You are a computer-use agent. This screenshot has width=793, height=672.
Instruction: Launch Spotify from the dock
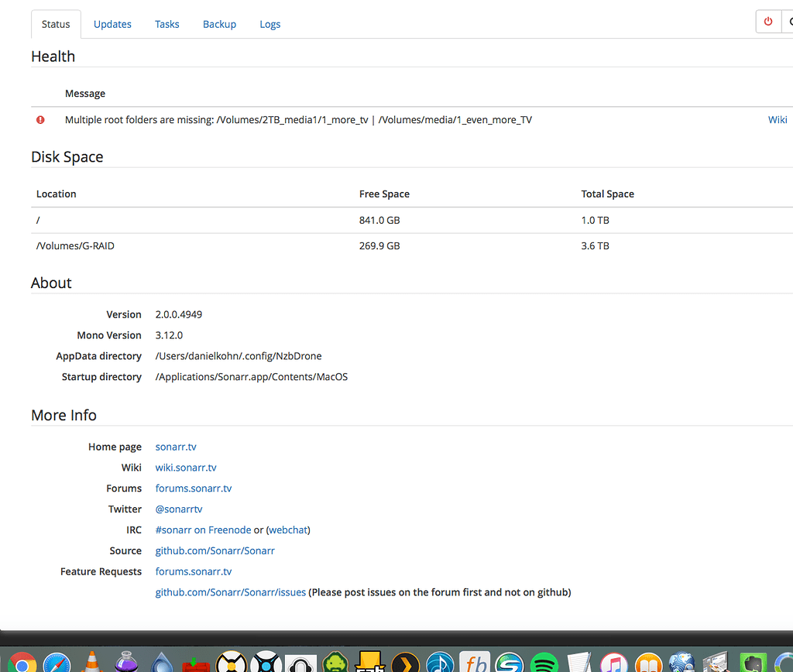pyautogui.click(x=544, y=663)
